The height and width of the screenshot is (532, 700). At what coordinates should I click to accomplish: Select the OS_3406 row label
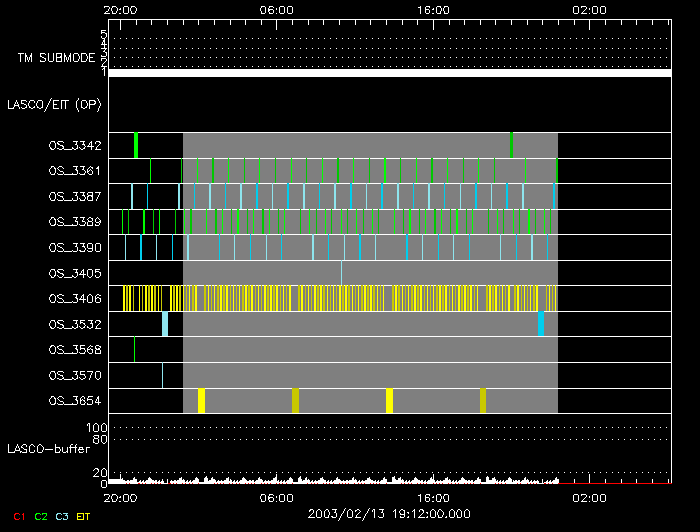click(x=75, y=299)
